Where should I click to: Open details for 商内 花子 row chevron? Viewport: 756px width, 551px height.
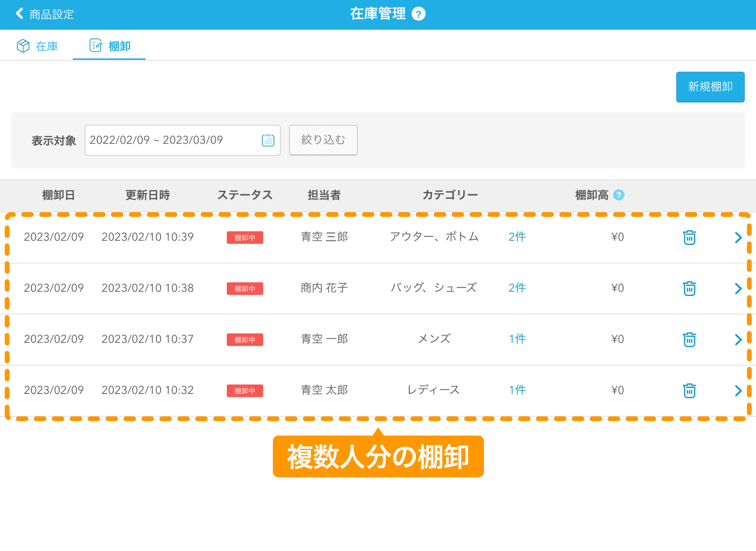point(738,288)
